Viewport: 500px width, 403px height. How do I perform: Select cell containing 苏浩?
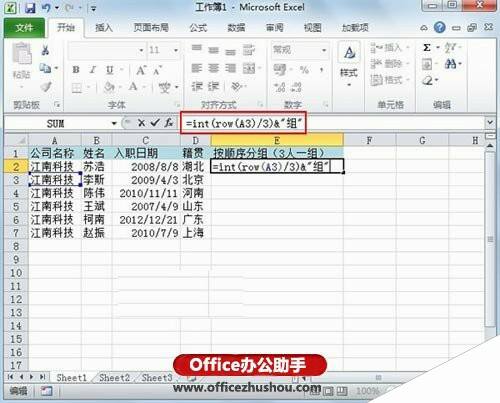pos(97,166)
